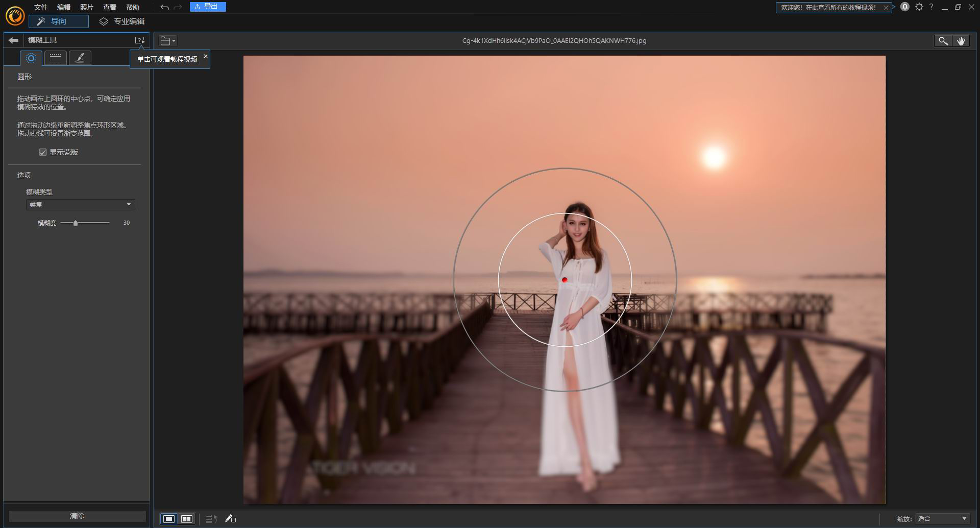The width and height of the screenshot is (980, 528).
Task: Select the linear blur tool tab
Action: point(56,58)
